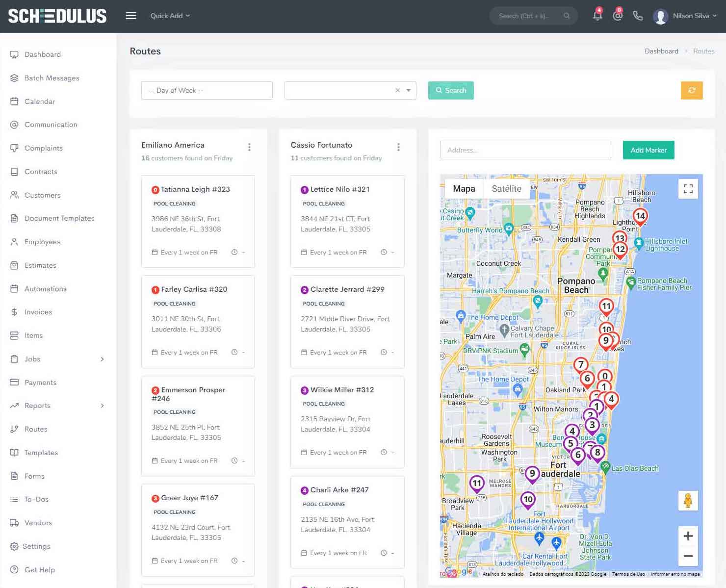This screenshot has width=726, height=588.
Task: Click the Address input field
Action: [525, 150]
